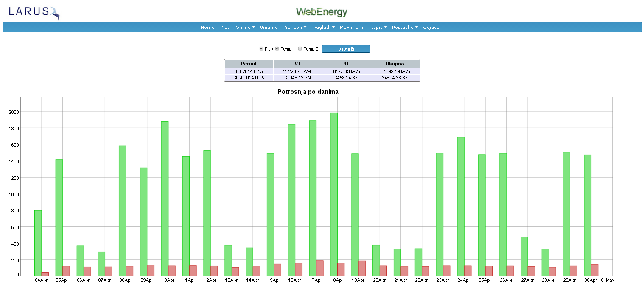Click the LARUS logo
The height and width of the screenshot is (294, 644).
tap(34, 12)
